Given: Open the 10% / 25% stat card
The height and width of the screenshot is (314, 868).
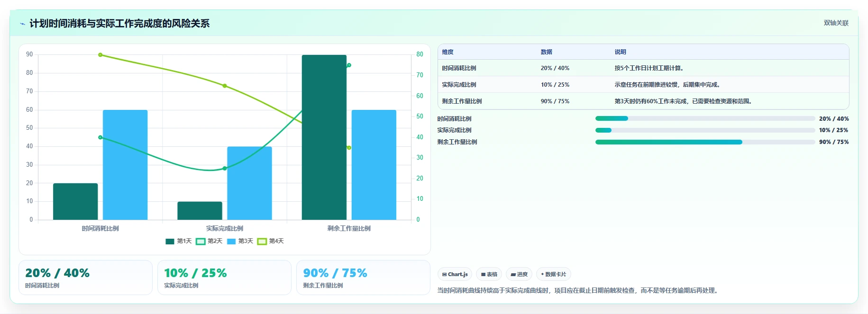Looking at the screenshot, I should pyautogui.click(x=224, y=278).
